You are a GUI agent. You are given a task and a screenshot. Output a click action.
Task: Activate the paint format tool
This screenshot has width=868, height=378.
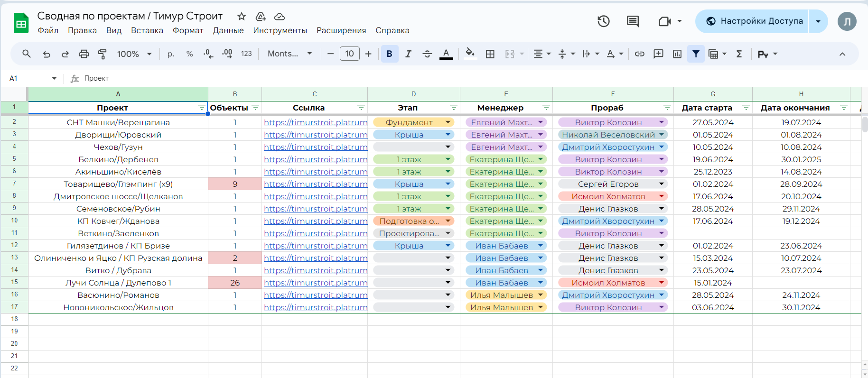(x=102, y=54)
